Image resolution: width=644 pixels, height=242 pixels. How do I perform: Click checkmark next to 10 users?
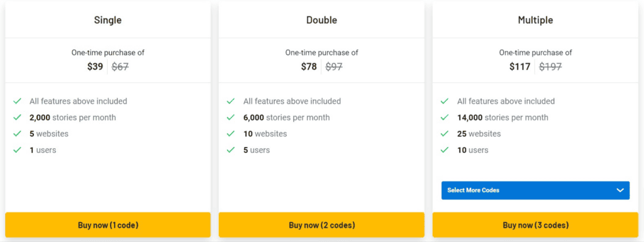point(445,150)
